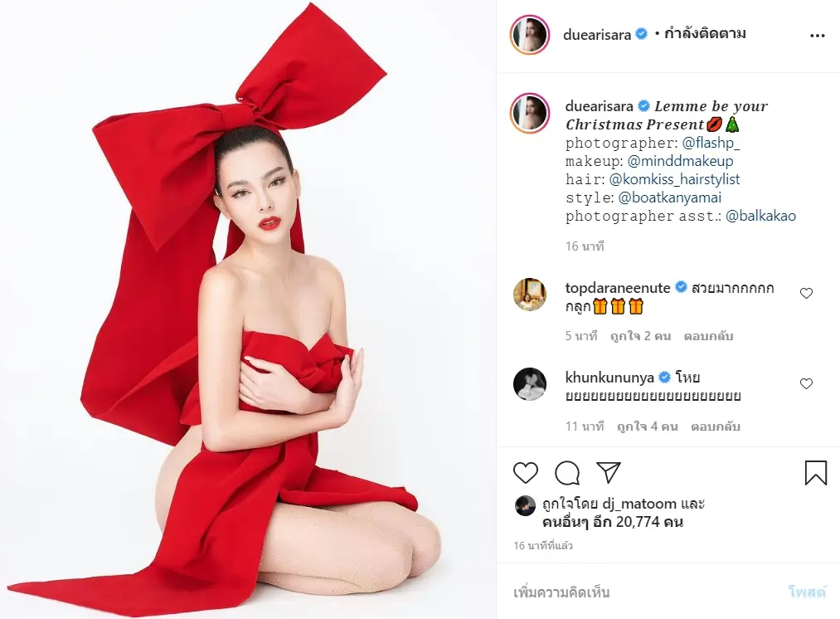Like khunkununya's comment
This screenshot has height=619, width=840.
pyautogui.click(x=806, y=383)
